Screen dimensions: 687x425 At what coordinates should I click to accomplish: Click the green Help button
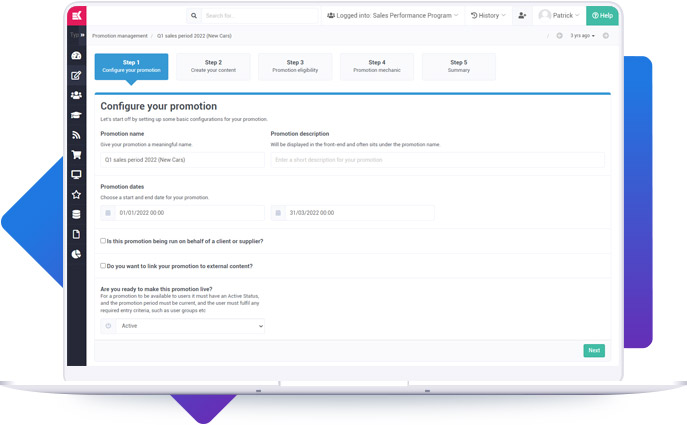tap(602, 16)
